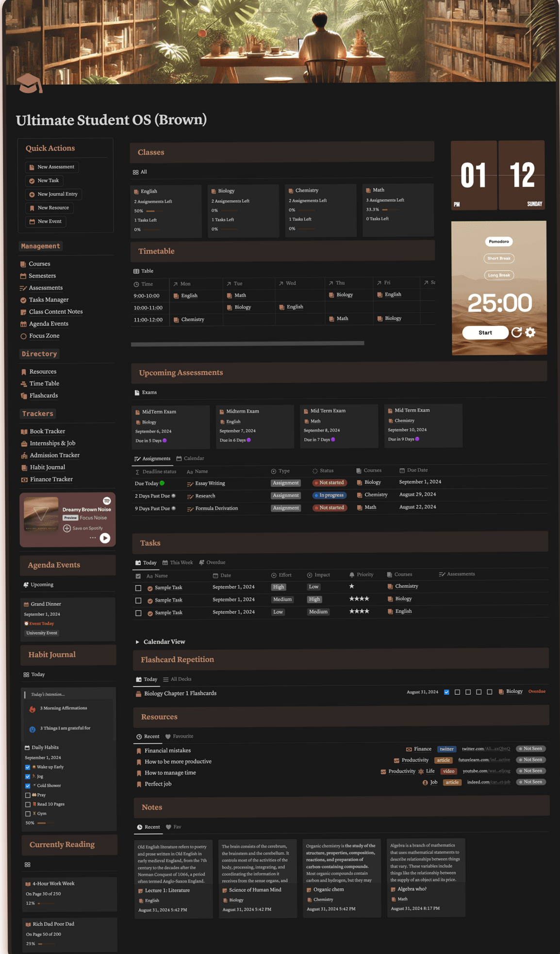Click the Spotify logo in music widget
Image resolution: width=560 pixels, height=954 pixels.
click(x=107, y=500)
